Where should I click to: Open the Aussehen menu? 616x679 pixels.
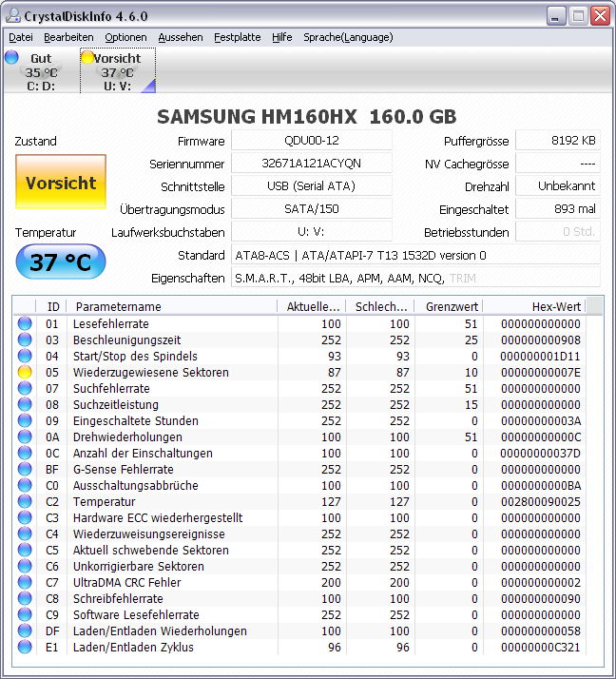coord(180,38)
